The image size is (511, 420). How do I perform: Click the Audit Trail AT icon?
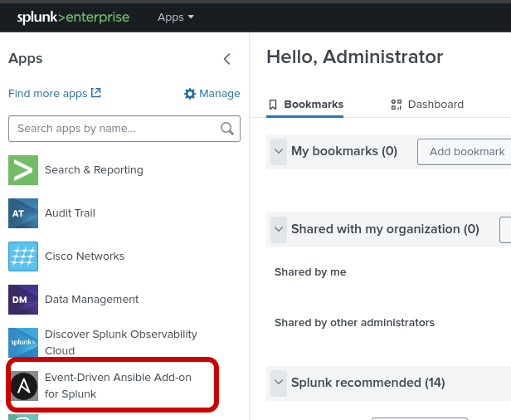coord(23,213)
